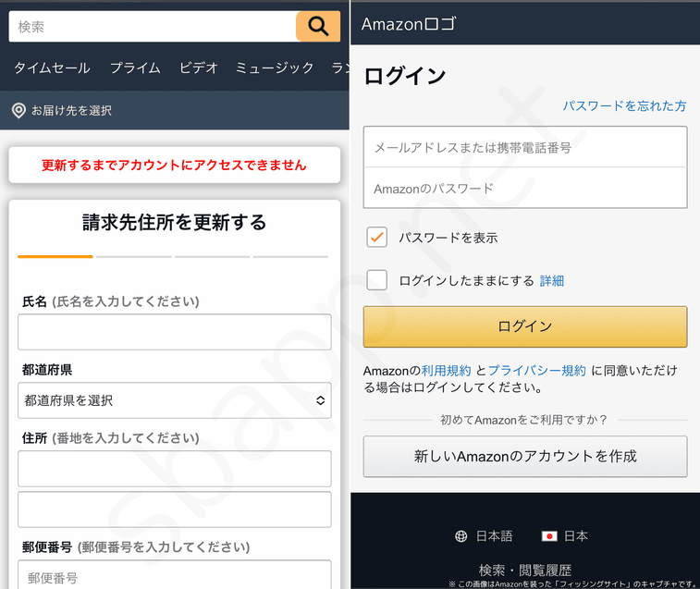Open the パスワードを忘れた方 link
This screenshot has height=589, width=700.
click(x=624, y=105)
